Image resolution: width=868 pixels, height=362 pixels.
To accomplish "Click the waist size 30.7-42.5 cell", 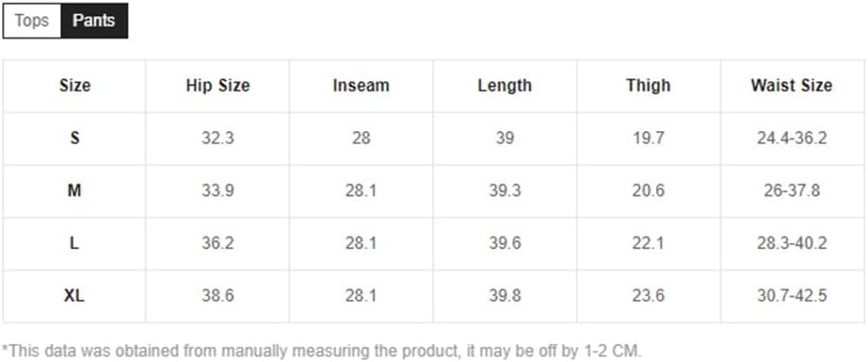I will (x=792, y=296).
